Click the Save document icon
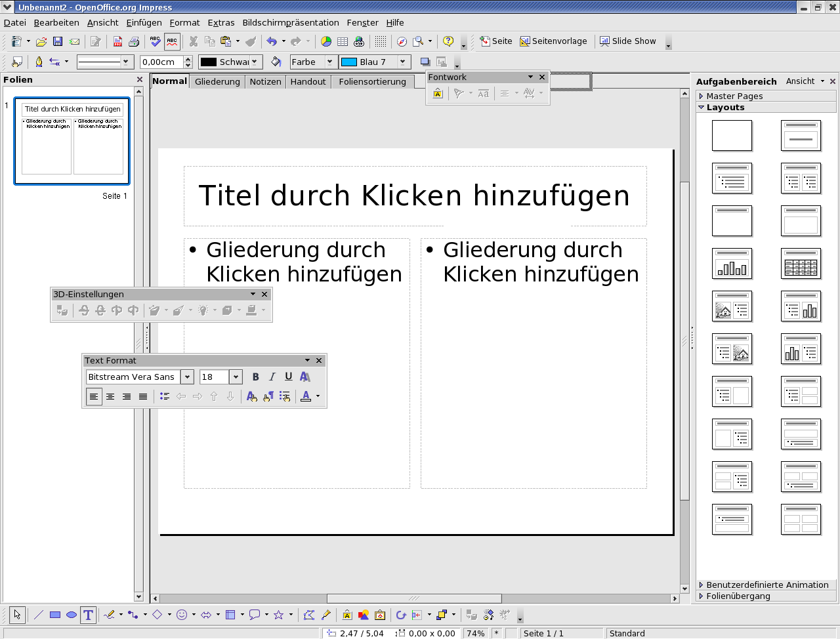The height and width of the screenshot is (639, 840). [x=58, y=41]
